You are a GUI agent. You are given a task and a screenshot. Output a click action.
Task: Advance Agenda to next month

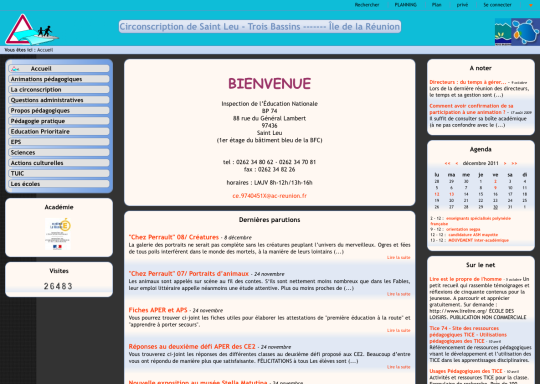[x=505, y=163]
